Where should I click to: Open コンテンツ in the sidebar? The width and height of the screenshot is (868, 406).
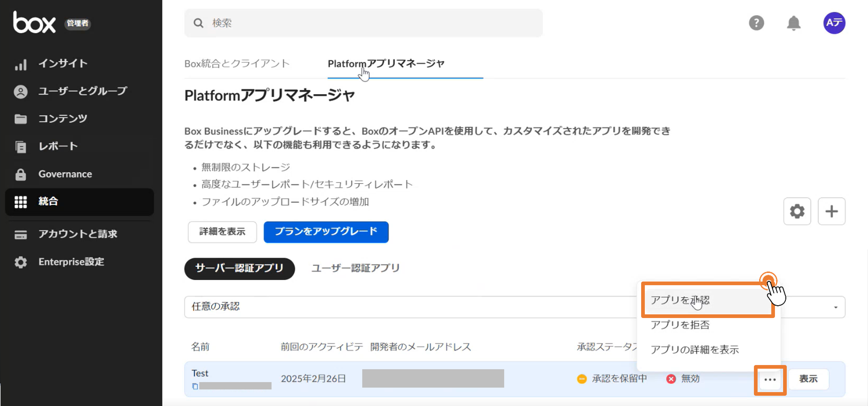(63, 118)
